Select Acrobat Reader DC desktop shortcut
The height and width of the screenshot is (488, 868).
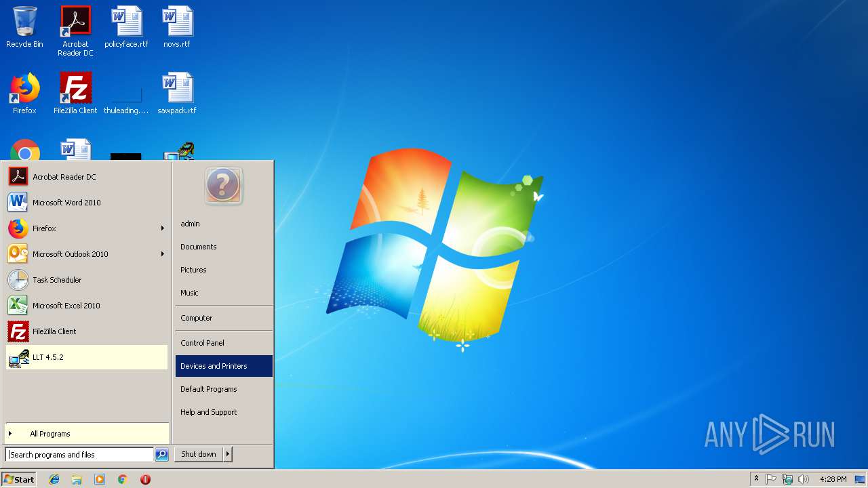pyautogui.click(x=75, y=31)
